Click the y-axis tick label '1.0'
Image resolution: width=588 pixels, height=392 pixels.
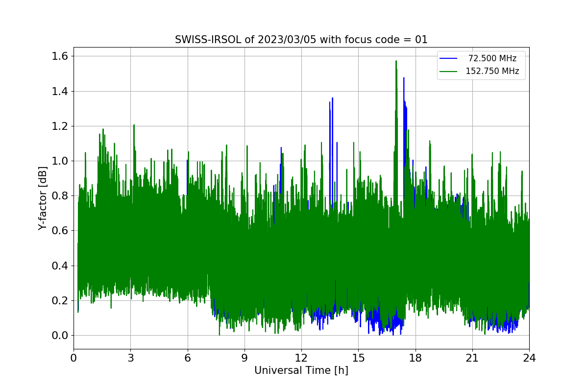[60, 161]
